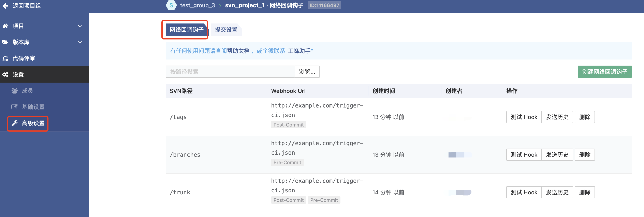
Task: Expand the 项目 sidebar chevron
Action: (x=80, y=26)
